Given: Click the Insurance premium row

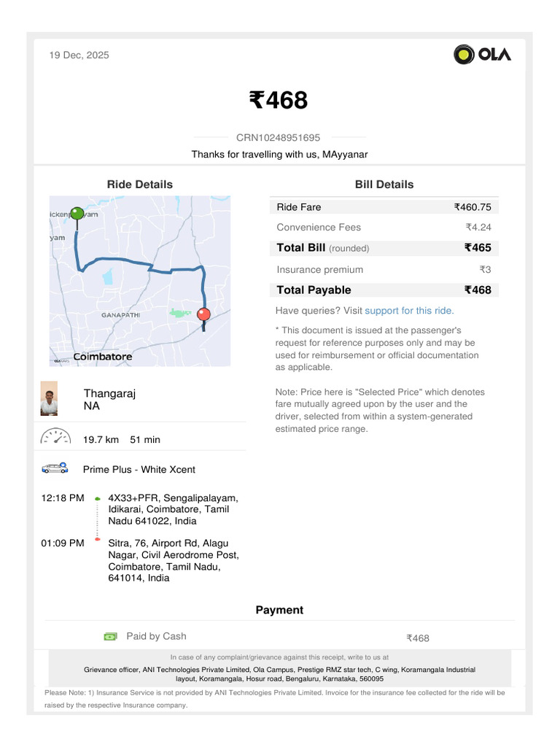Looking at the screenshot, I should click(x=384, y=269).
